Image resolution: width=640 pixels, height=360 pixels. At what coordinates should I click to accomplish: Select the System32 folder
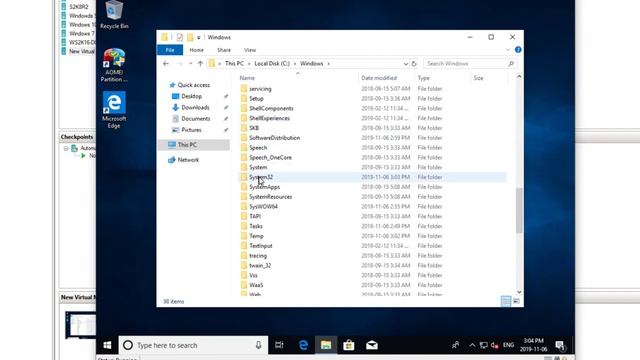coord(372,177)
